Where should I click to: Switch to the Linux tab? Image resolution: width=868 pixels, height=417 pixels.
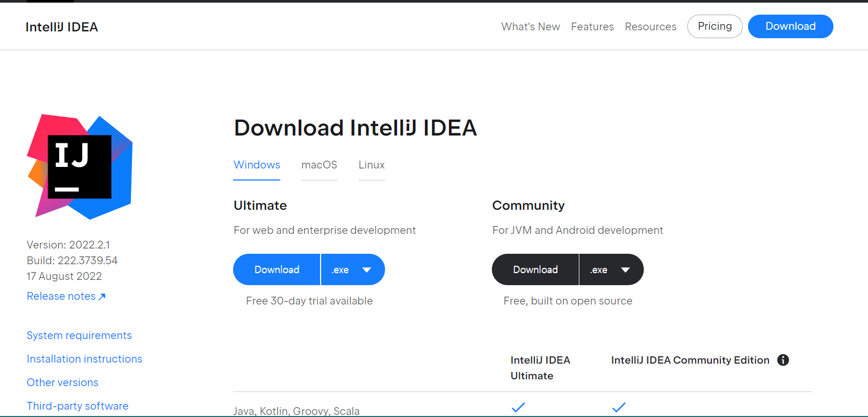click(371, 165)
